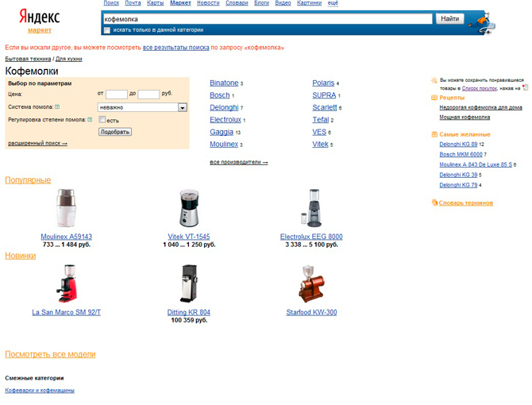Open the Словари service link
The width and height of the screenshot is (532, 405).
237,2
